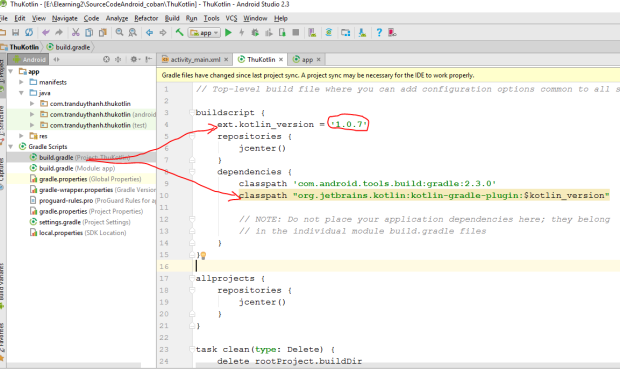This screenshot has width=620, height=369.
Task: Run the app with green play button
Action: click(228, 33)
